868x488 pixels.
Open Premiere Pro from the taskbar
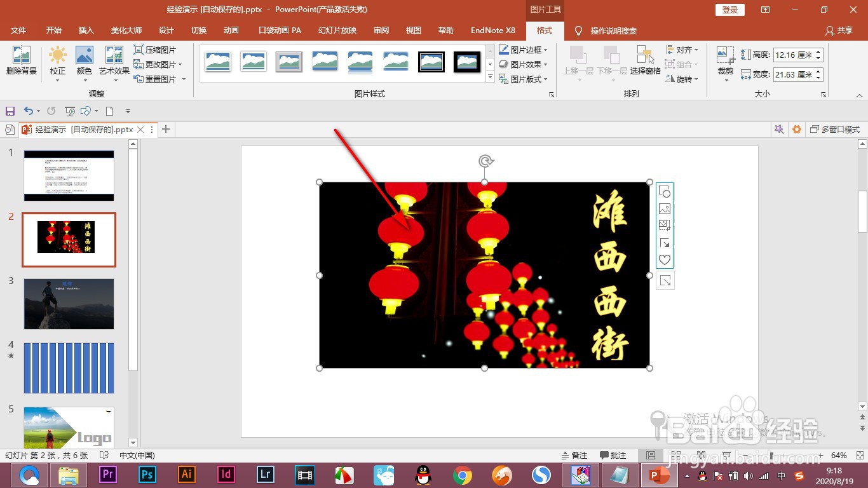108,475
